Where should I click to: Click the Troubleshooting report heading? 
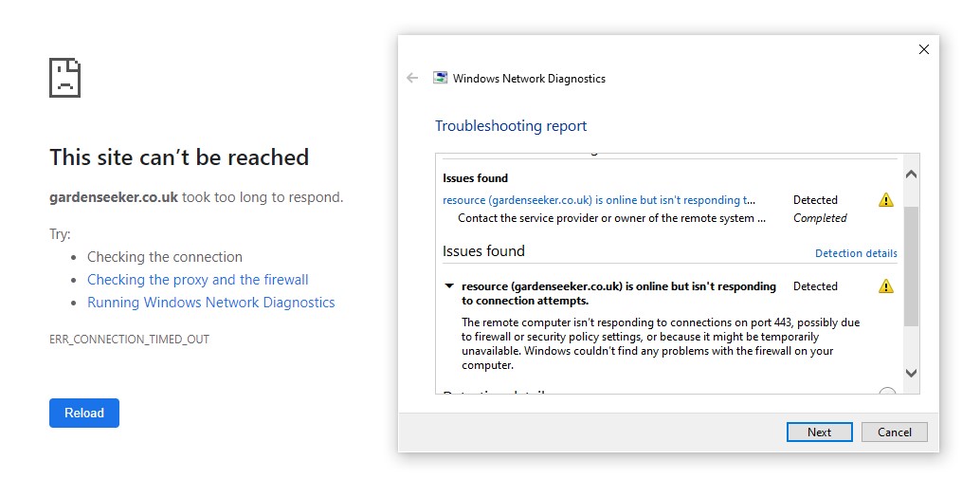point(511,126)
